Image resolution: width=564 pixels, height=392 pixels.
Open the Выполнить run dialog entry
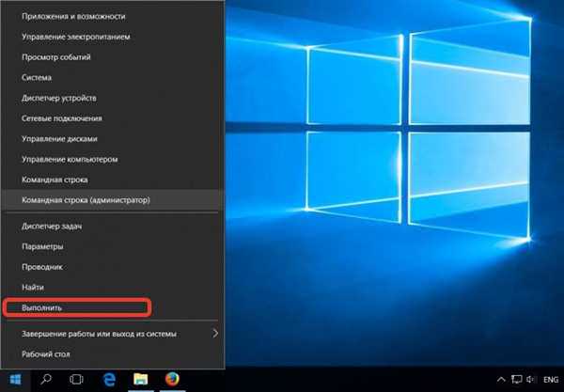pos(113,307)
